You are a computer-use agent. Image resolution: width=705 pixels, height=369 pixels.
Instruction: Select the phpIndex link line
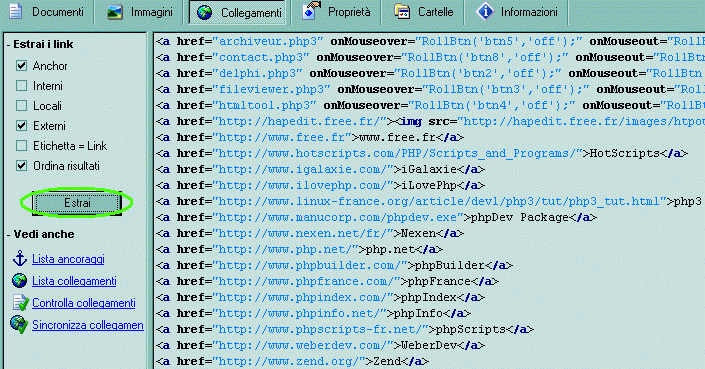coord(320,298)
